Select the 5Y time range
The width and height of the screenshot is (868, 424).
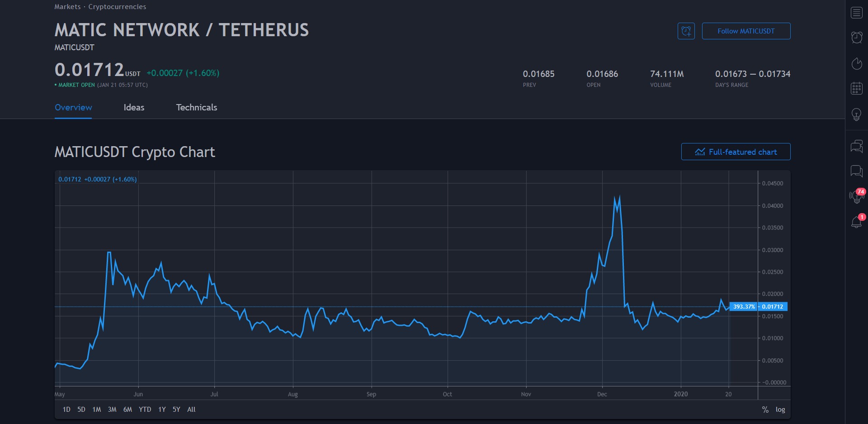click(176, 410)
